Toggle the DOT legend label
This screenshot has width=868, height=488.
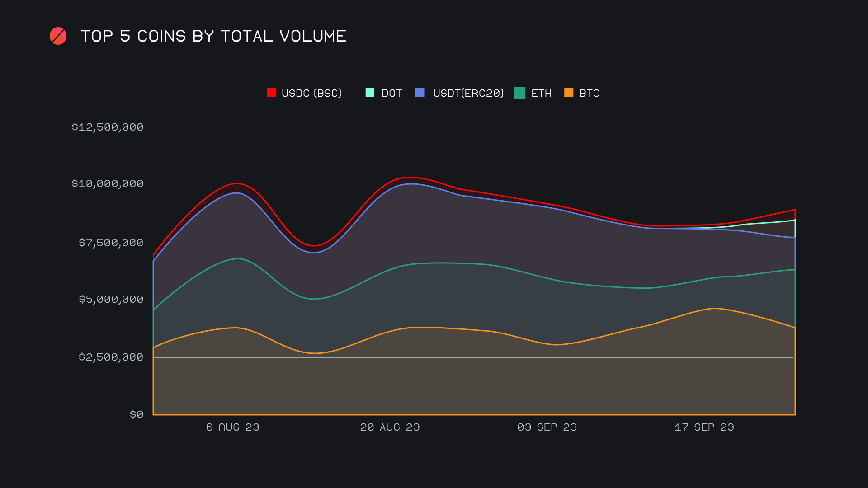[x=392, y=93]
